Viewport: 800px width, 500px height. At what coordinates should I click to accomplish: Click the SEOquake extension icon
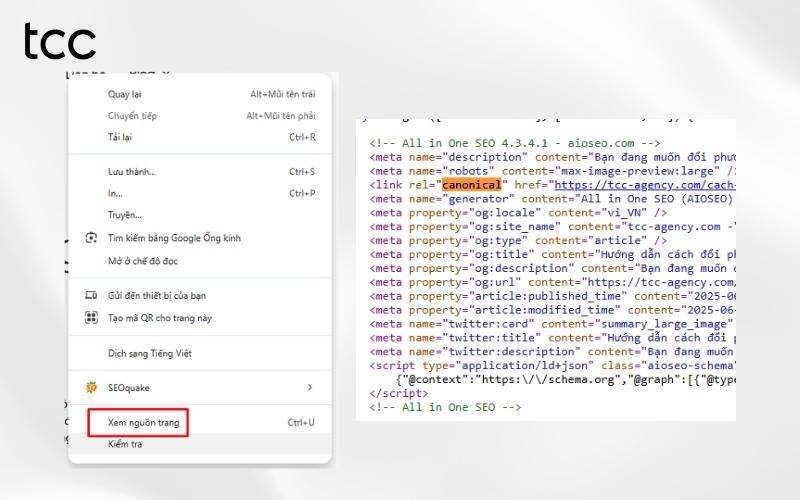pos(91,388)
